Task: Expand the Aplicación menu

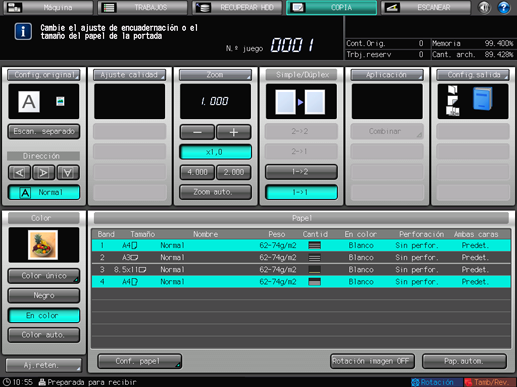Action: point(387,75)
